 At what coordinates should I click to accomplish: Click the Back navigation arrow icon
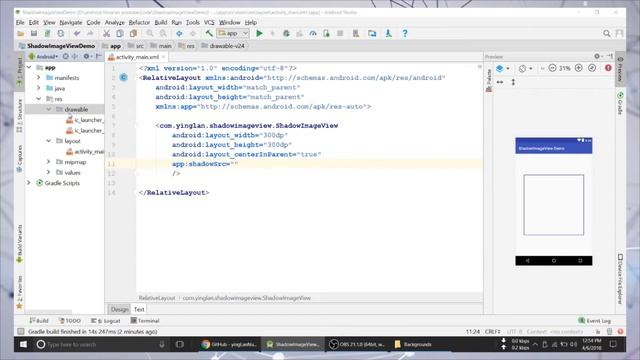click(x=179, y=33)
